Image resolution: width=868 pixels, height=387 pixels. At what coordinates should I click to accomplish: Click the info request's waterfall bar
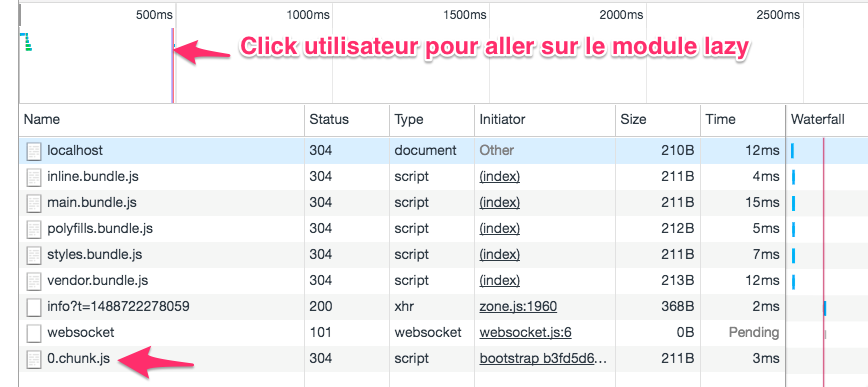tap(825, 307)
